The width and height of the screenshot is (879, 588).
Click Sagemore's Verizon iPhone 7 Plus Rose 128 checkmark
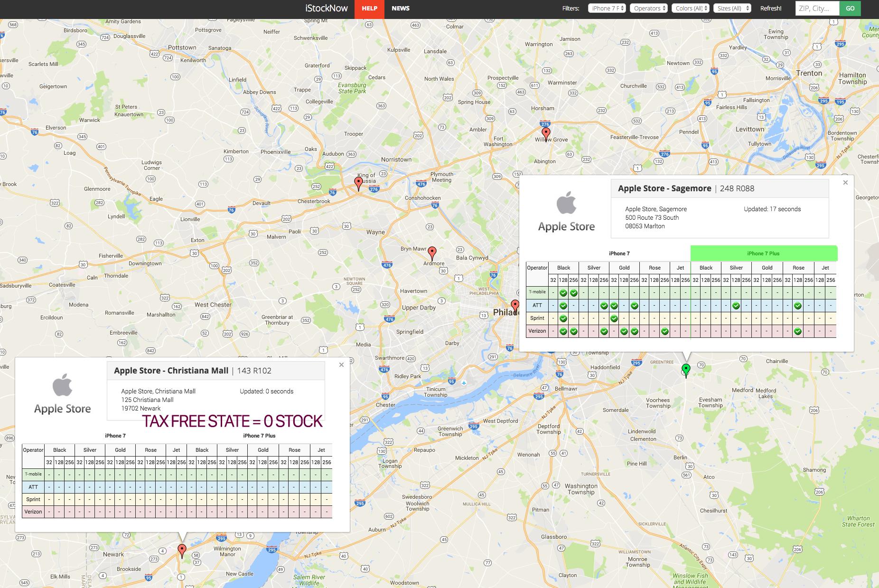coord(798,331)
